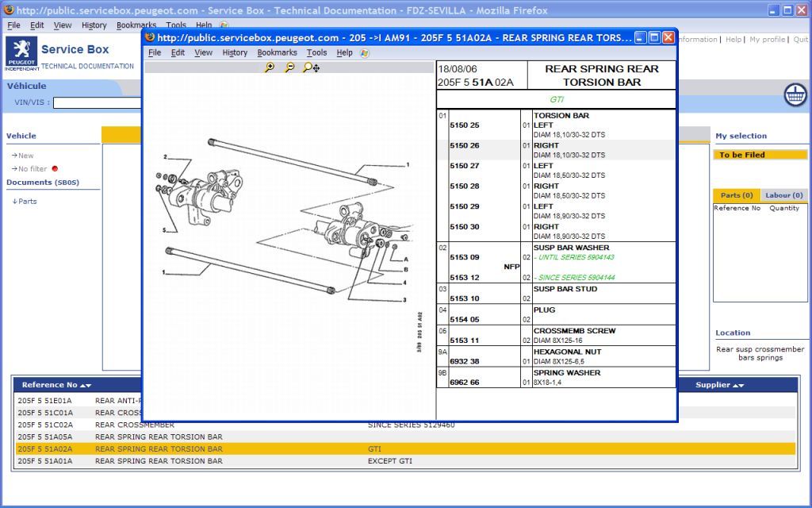Click part number 5150 30
Image resolution: width=812 pixels, height=508 pixels.
465,226
